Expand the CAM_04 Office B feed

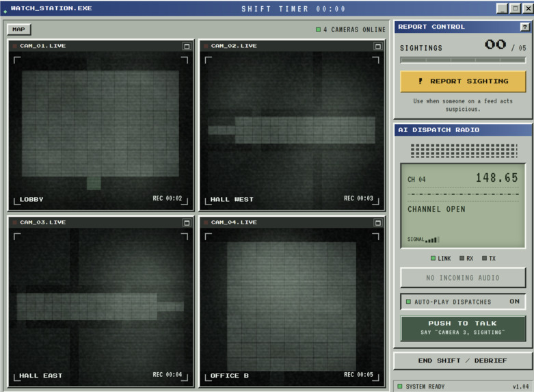click(x=377, y=222)
